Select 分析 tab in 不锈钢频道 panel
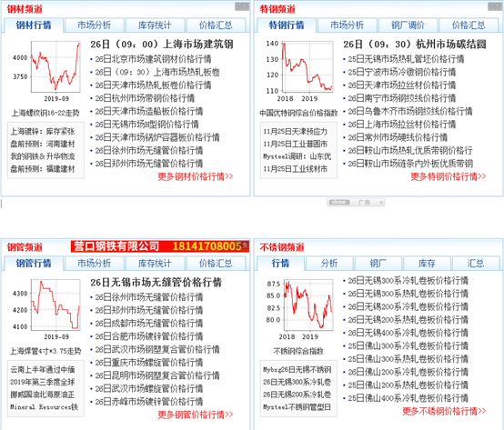The width and height of the screenshot is (504, 430). (329, 264)
